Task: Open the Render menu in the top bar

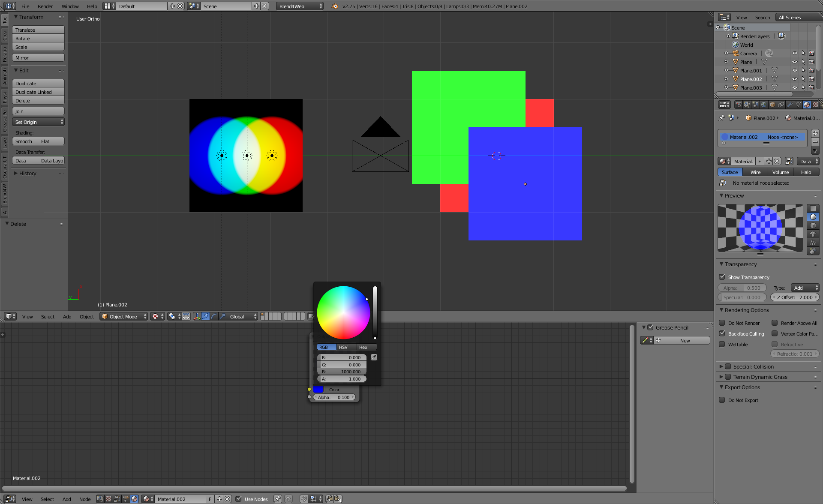Action: (45, 6)
